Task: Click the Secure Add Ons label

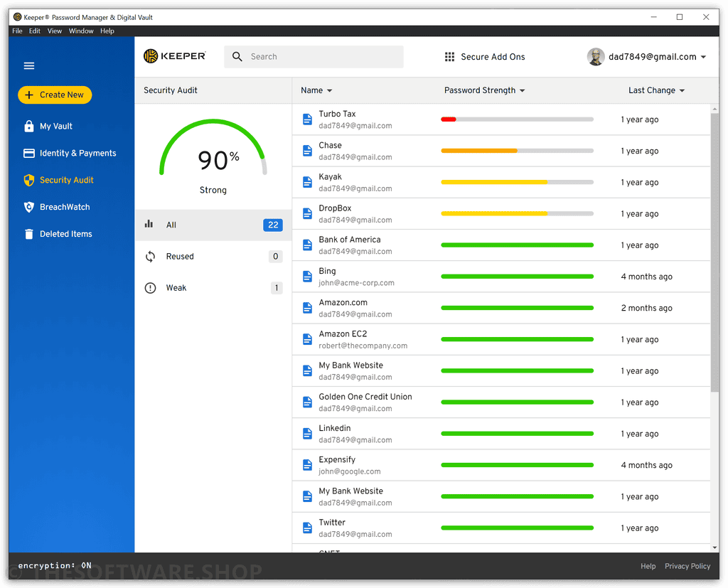Action: click(493, 57)
